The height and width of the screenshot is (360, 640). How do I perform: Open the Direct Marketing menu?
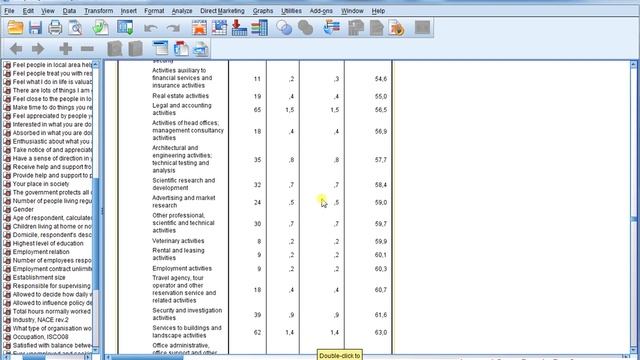(x=222, y=11)
